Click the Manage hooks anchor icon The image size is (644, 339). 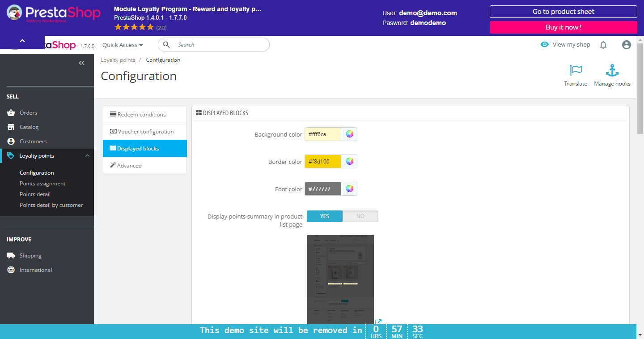click(612, 70)
